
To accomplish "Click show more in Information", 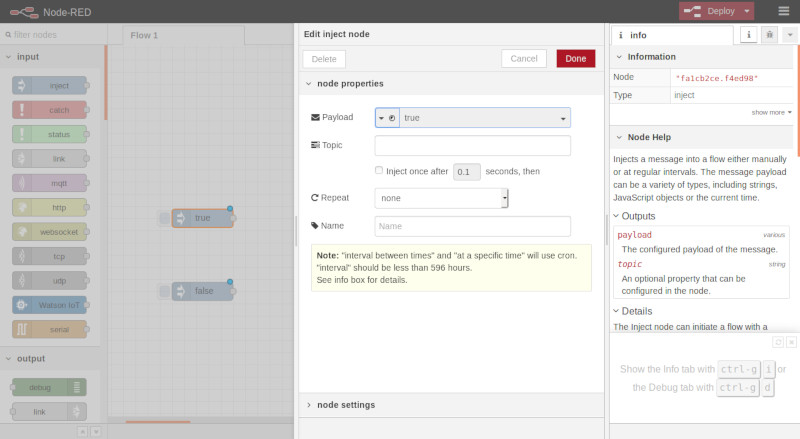I will [x=771, y=112].
